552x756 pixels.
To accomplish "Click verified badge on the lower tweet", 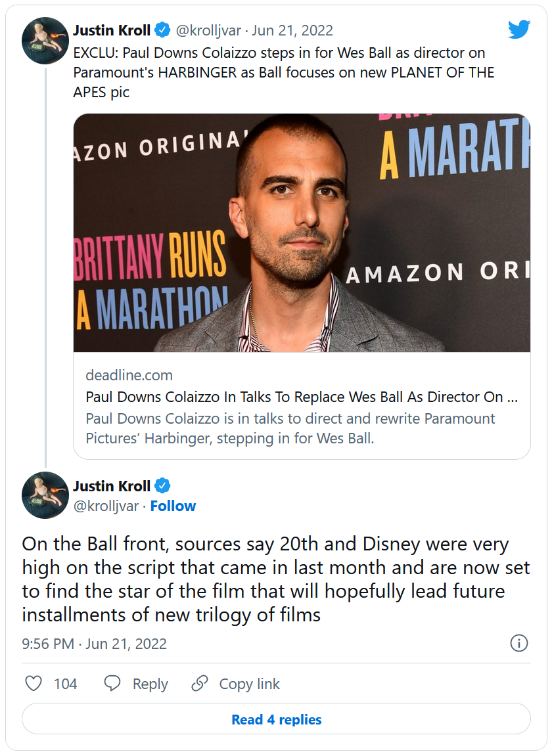I will tap(162, 486).
